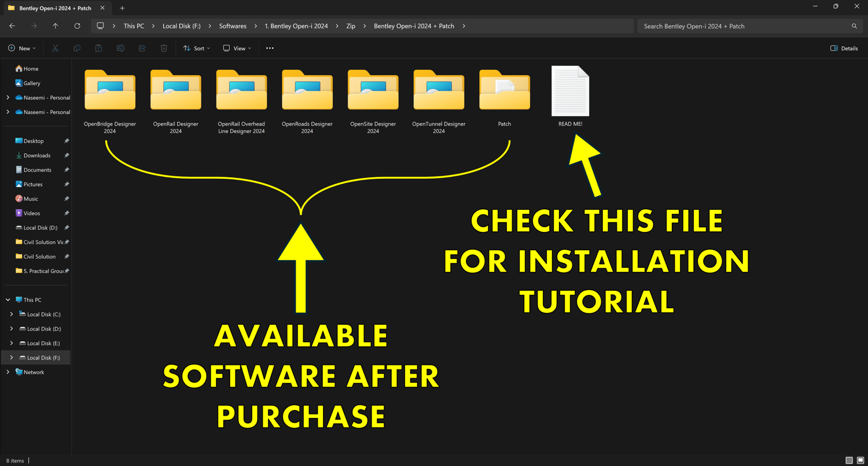The width and height of the screenshot is (868, 466).
Task: Open the View dropdown menu
Action: 237,48
